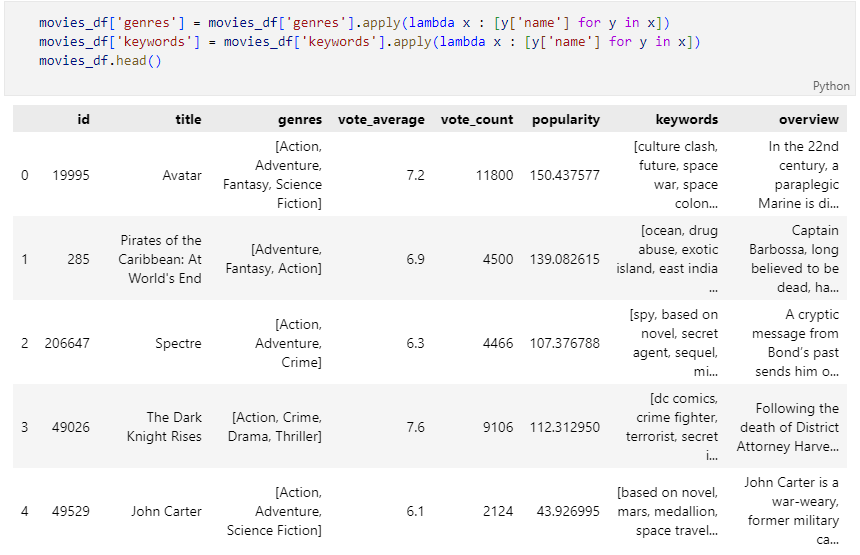Click the 'vote_average' column header
The height and width of the screenshot is (555, 860).
381,120
